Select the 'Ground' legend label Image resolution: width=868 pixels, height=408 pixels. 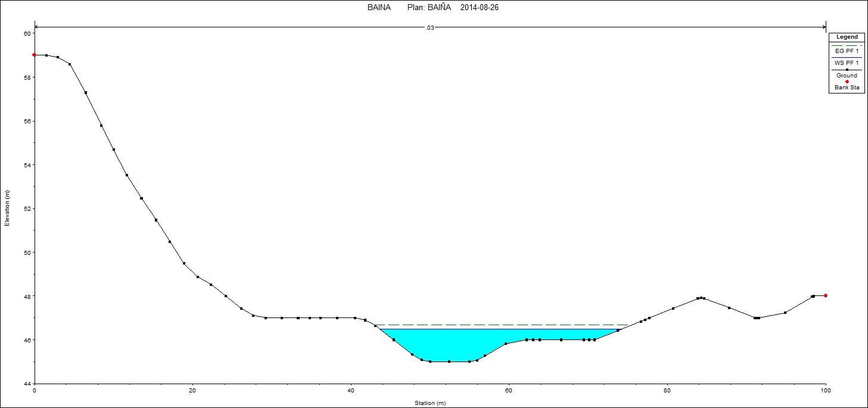847,76
